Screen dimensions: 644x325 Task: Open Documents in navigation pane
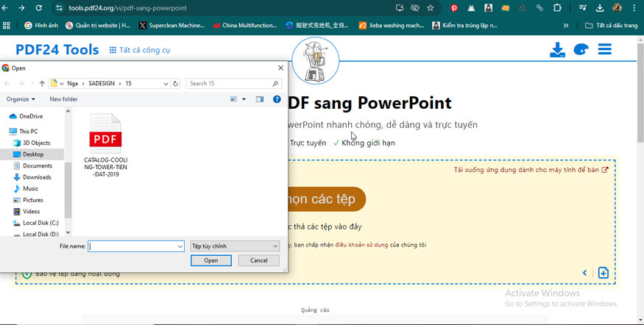coord(38,165)
